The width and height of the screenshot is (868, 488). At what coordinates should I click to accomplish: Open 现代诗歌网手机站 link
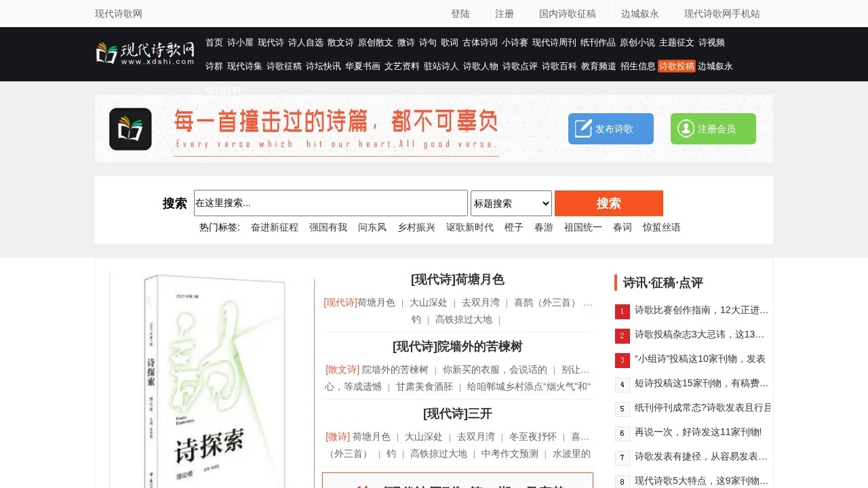pyautogui.click(x=722, y=14)
